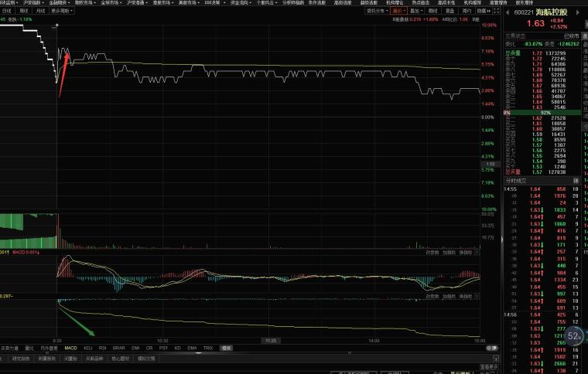The height and width of the screenshot is (374, 588).
Task: Click the 显示更多 link at the bottom
Action: 490,367
